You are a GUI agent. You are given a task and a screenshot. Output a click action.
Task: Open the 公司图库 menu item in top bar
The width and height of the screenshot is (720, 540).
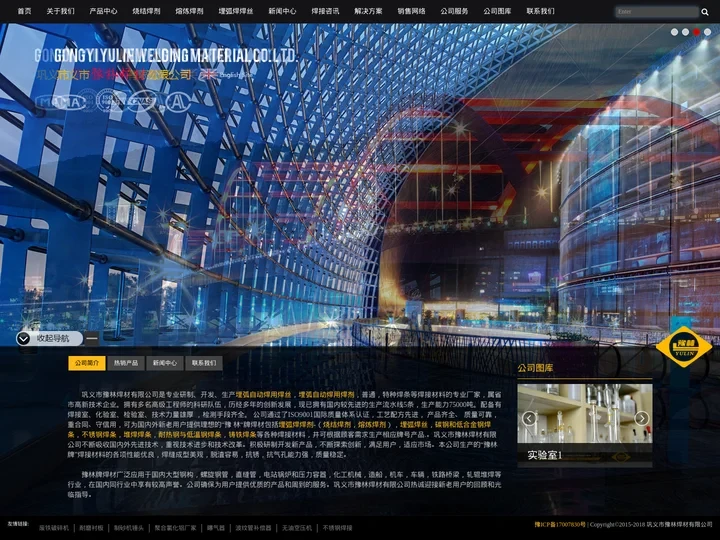click(x=497, y=11)
